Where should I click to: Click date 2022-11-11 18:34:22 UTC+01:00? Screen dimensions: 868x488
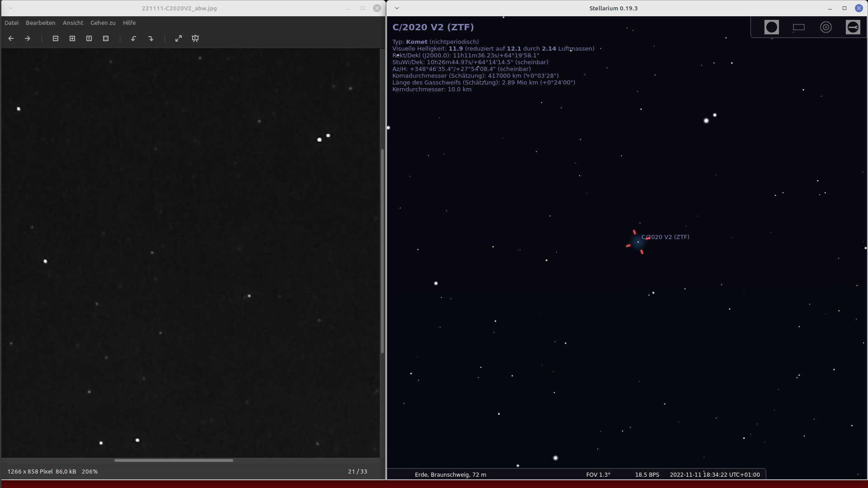[715, 474]
